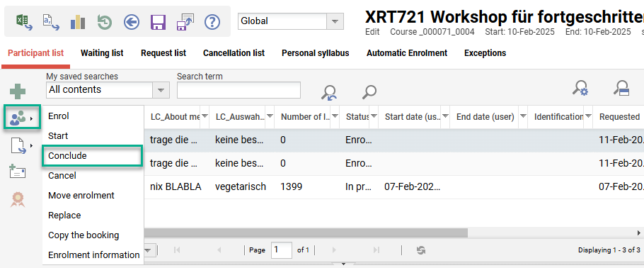This screenshot has width=644, height=268.
Task: Open LC_Auswah column menu arrow
Action: point(270,116)
